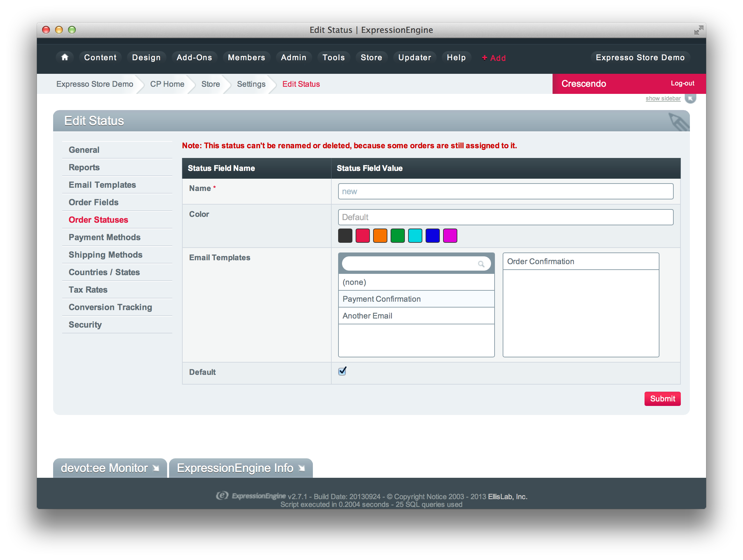Select Payment Confirmation email template

pyautogui.click(x=416, y=299)
